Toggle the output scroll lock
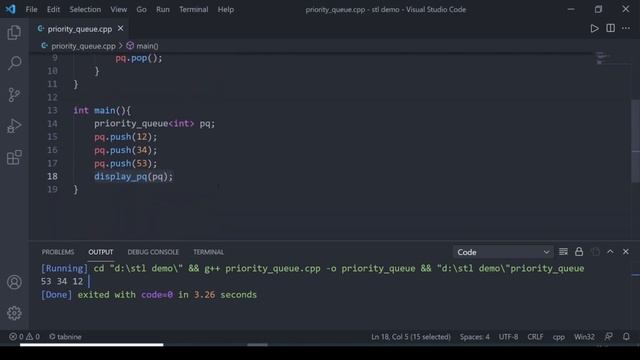Viewport: 640px width, 360px height. coord(579,252)
